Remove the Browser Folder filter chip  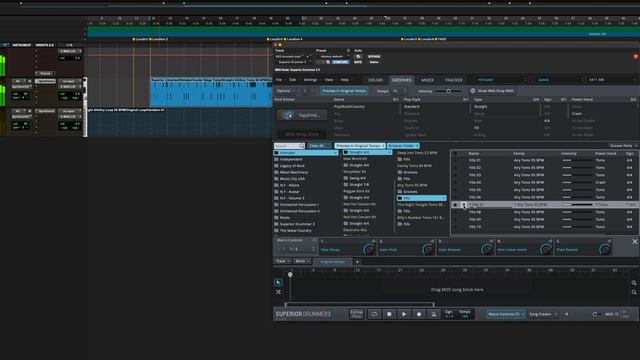tap(417, 146)
